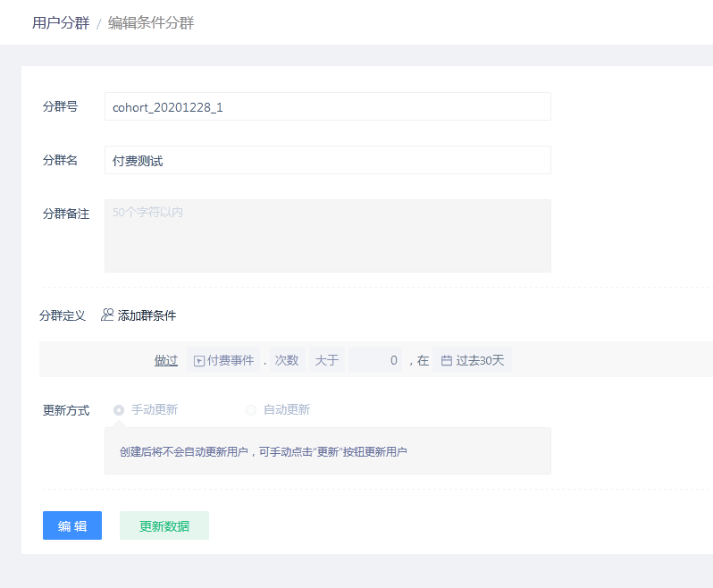Click the 分群号 field label
The image size is (713, 588).
pyautogui.click(x=60, y=106)
